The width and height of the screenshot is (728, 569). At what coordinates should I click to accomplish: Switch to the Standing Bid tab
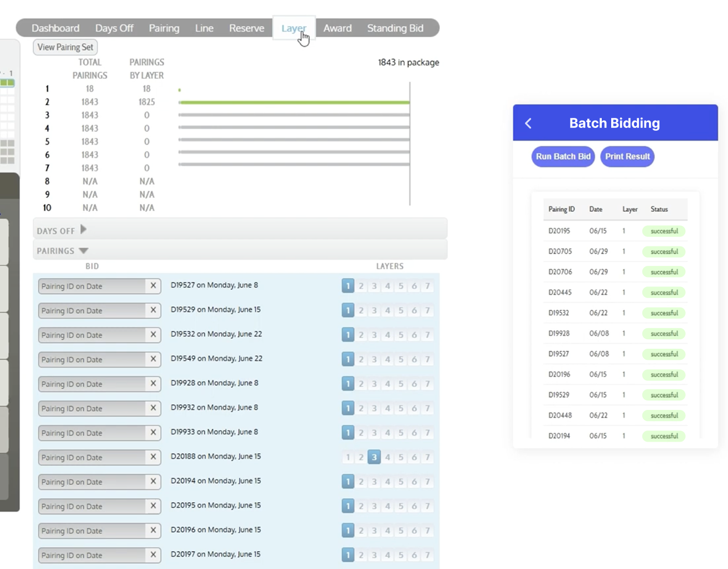coord(395,28)
